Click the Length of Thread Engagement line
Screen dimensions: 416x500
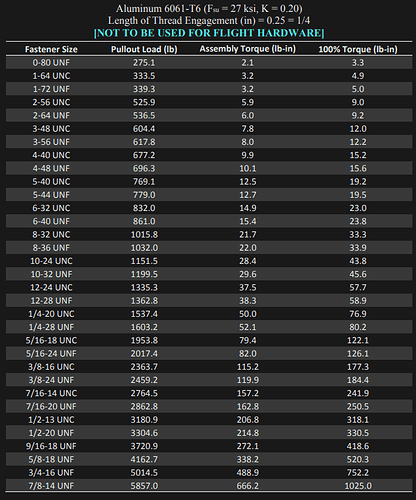pos(209,21)
